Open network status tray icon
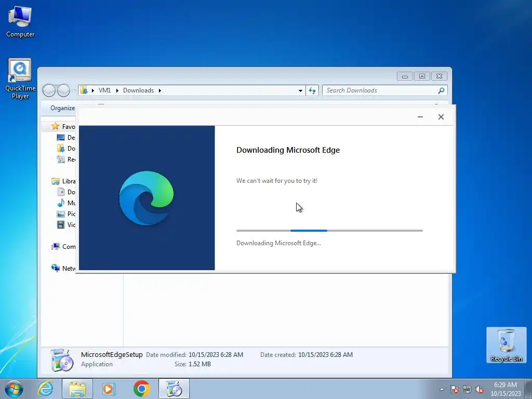 (x=467, y=389)
